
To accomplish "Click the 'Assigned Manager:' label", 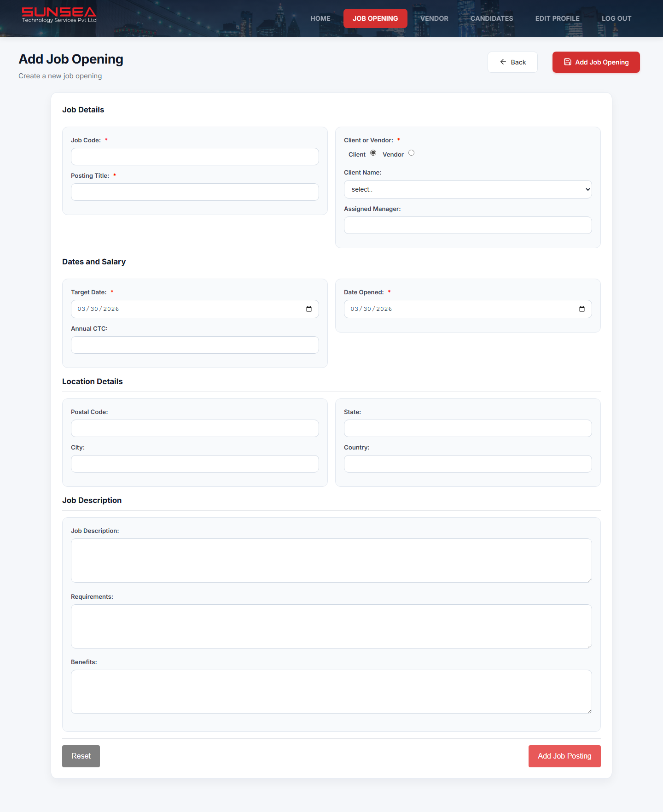I will point(372,209).
